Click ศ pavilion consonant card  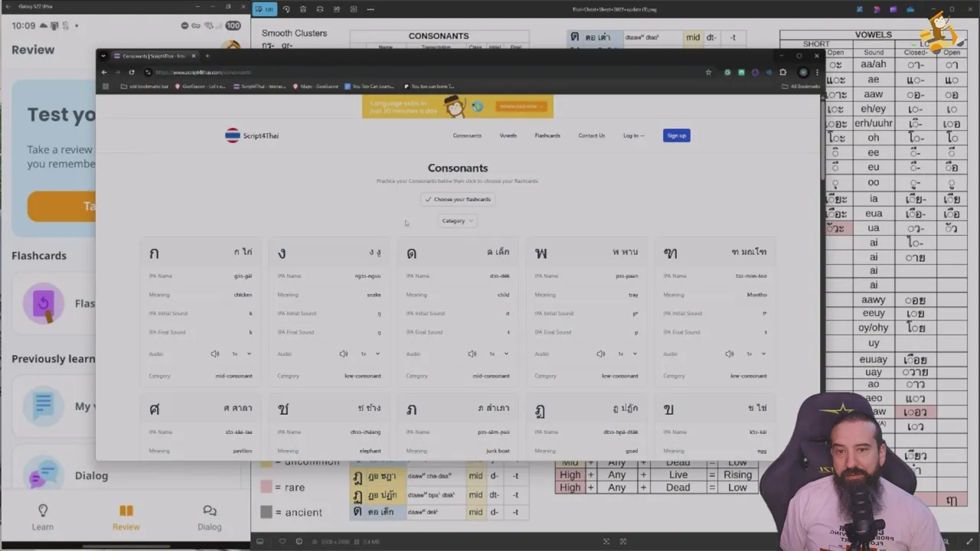[x=201, y=427]
